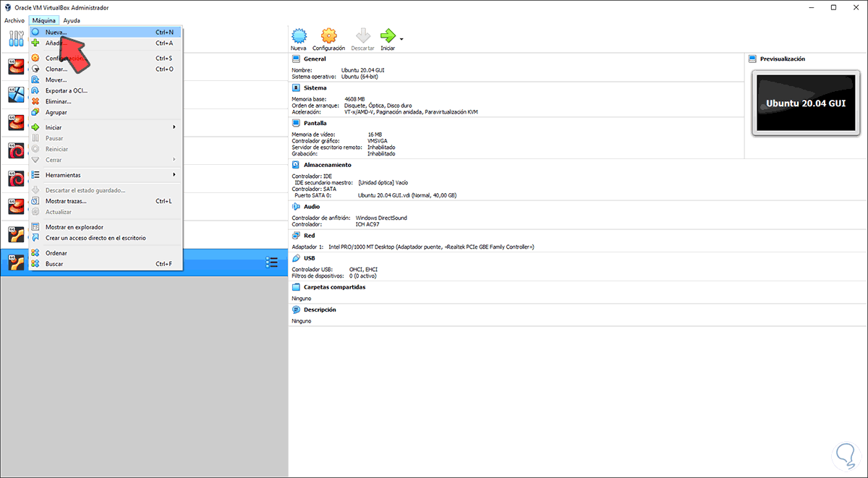Select the Windows VM icon in the list
The width and height of the screenshot is (868, 478).
(16, 94)
